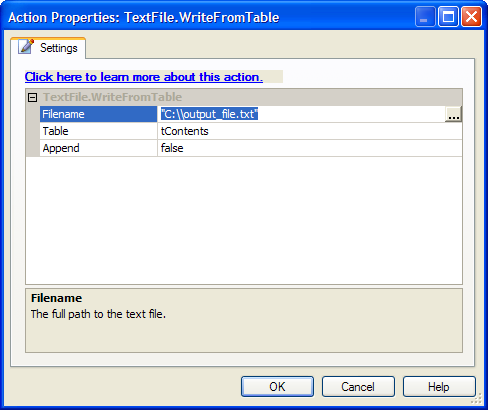Select the Append property row

coord(251,148)
